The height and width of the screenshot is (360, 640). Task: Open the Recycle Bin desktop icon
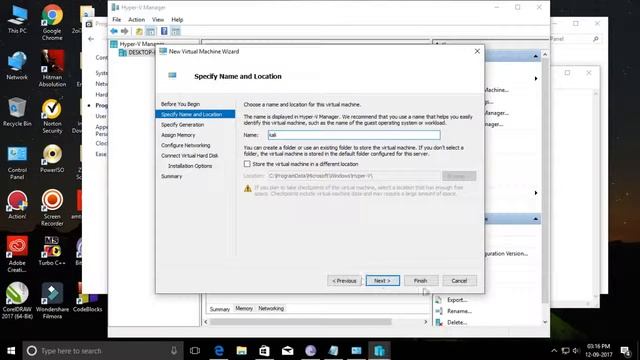17,112
